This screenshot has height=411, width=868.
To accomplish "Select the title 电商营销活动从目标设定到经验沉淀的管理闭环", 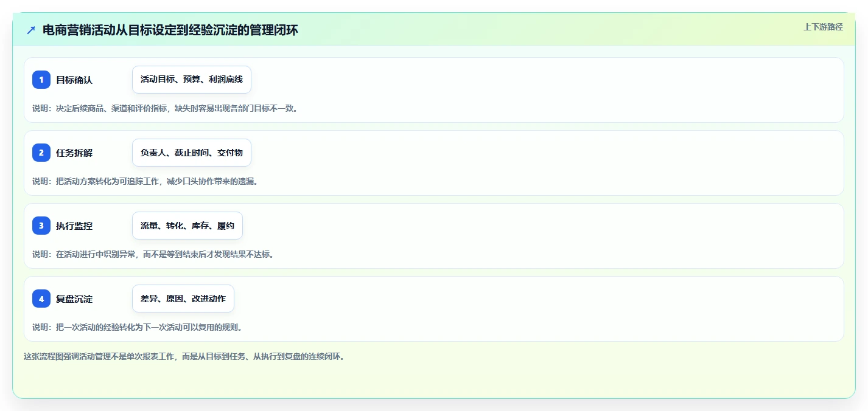I will [x=170, y=30].
